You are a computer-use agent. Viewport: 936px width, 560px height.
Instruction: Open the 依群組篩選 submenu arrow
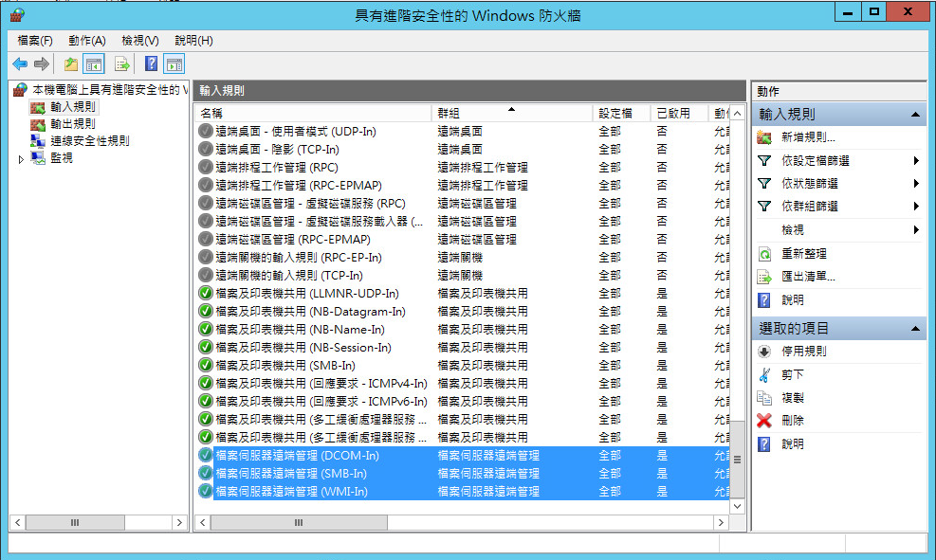coord(916,207)
